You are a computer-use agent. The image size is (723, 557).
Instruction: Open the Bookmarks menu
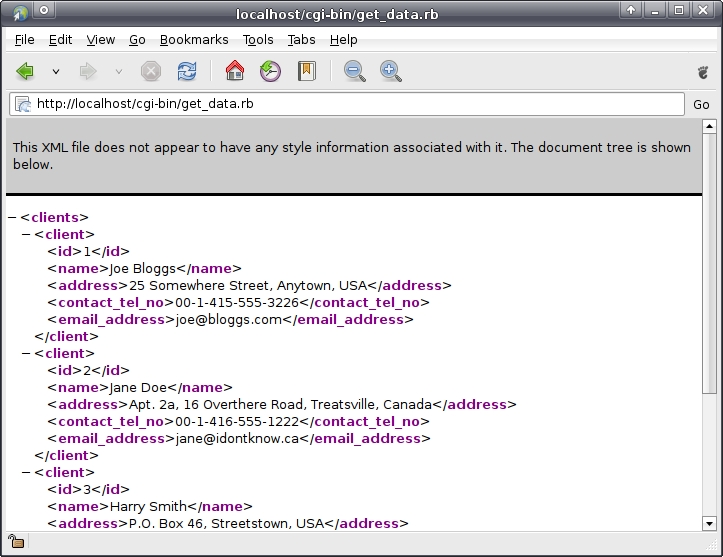tap(194, 40)
